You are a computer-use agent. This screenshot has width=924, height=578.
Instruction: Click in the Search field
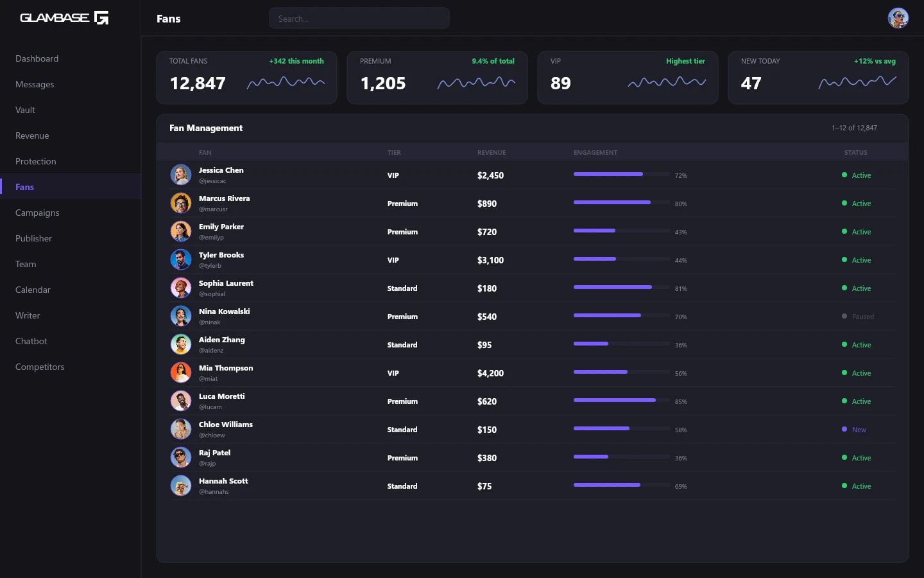coord(359,19)
